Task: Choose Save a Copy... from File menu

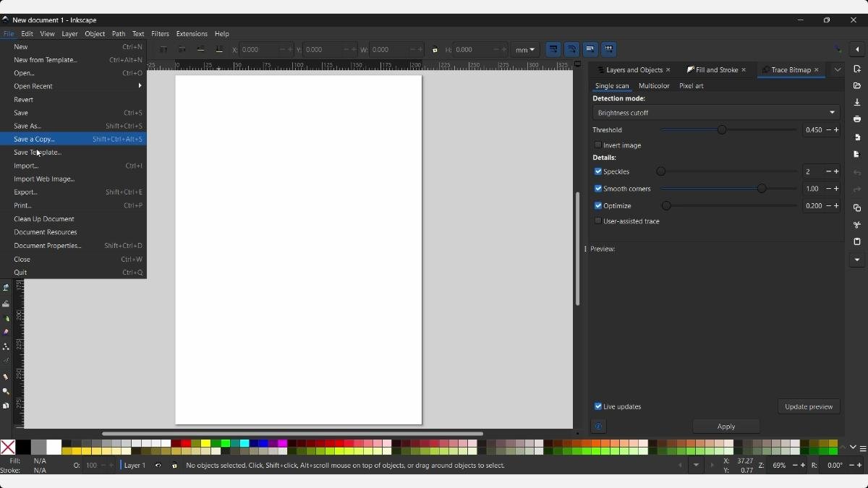Action: coord(73,139)
